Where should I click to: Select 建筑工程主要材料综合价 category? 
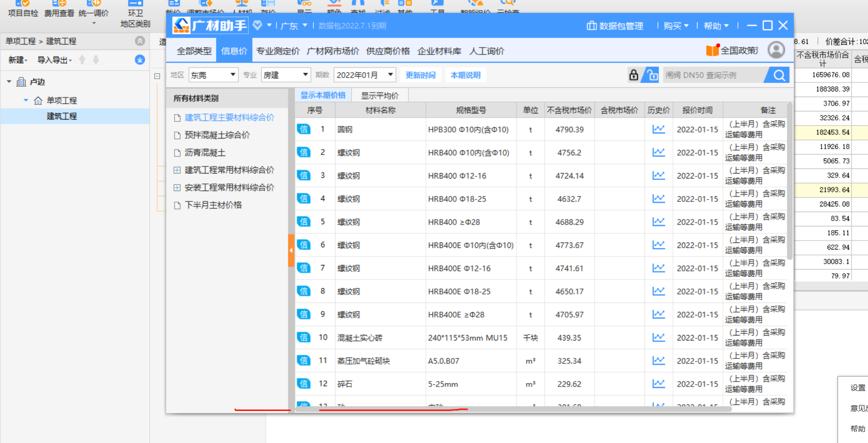229,117
